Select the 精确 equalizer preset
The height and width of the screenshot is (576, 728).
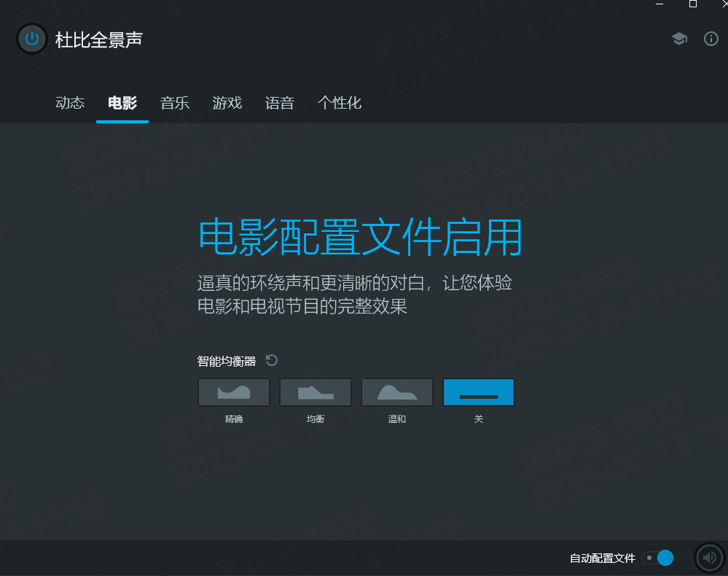point(234,392)
